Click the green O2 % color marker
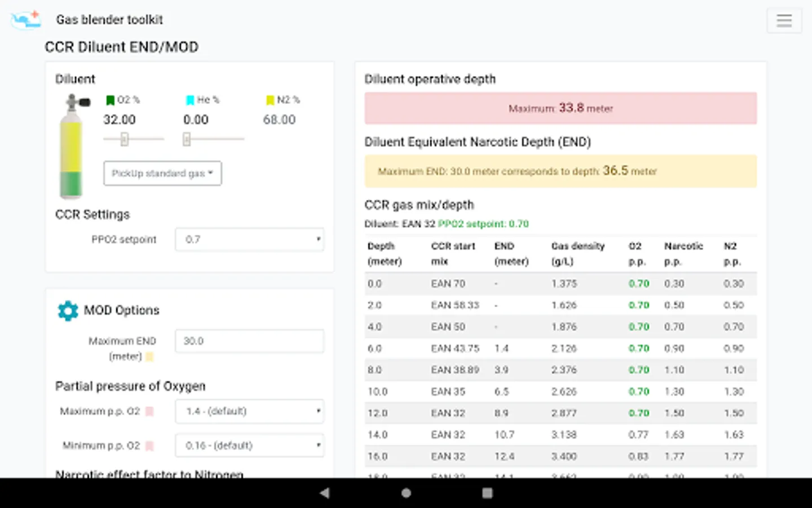Screen dimensions: 812x508 (110, 100)
